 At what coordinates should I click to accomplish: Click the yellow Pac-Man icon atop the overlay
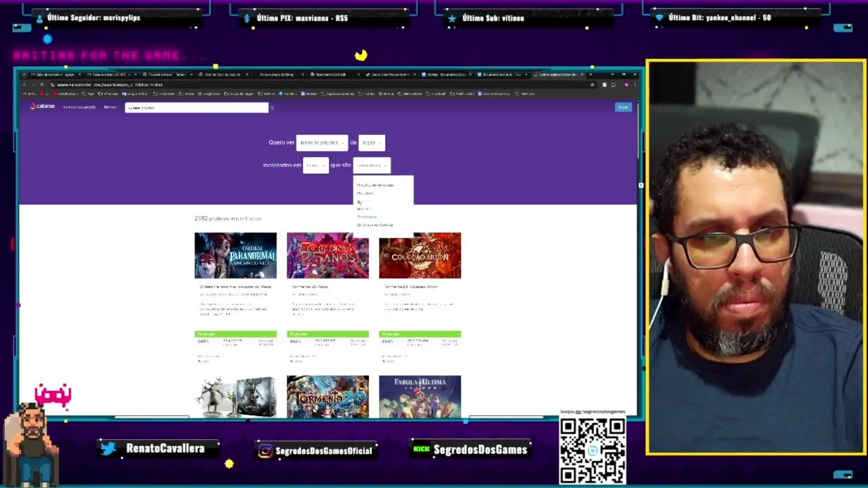(x=361, y=55)
